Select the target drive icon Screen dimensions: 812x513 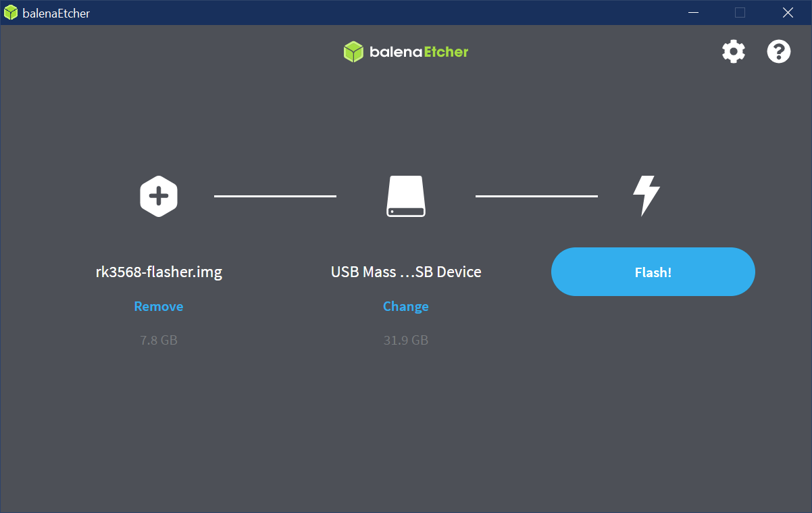(405, 196)
